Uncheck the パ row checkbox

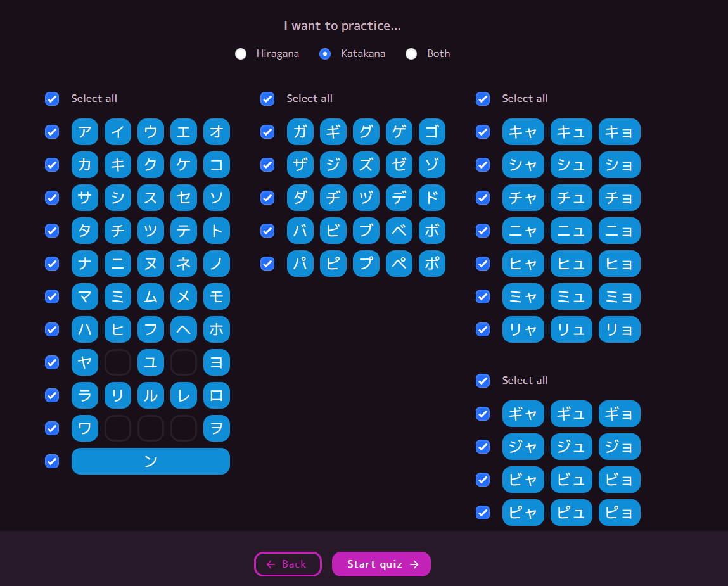point(267,264)
